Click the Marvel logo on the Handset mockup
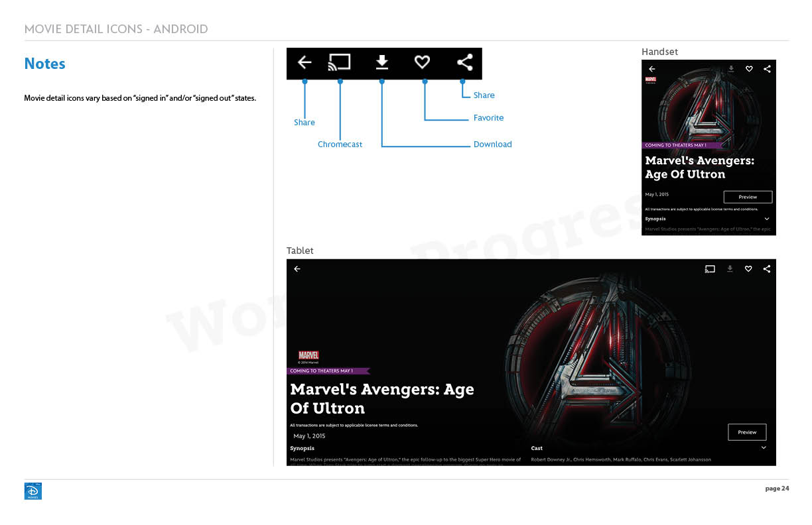812x525 pixels. (x=651, y=80)
